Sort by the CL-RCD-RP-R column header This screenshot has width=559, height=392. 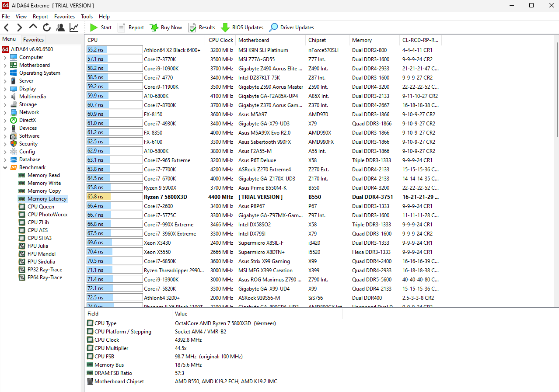[420, 40]
